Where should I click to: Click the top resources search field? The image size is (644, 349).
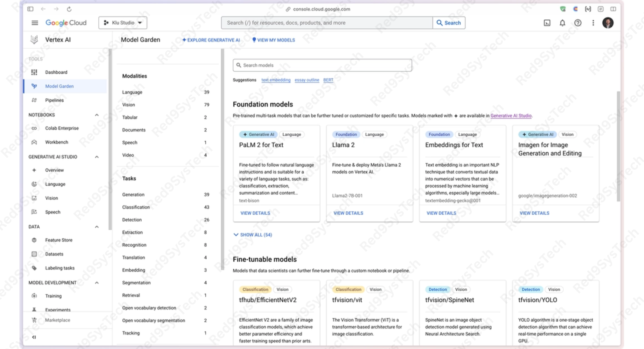click(327, 23)
